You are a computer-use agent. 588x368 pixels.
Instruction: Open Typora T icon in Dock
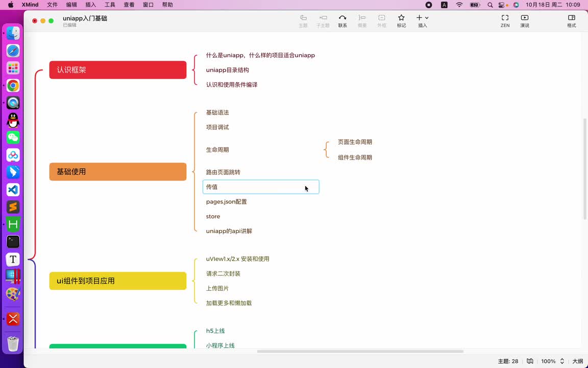[13, 259]
